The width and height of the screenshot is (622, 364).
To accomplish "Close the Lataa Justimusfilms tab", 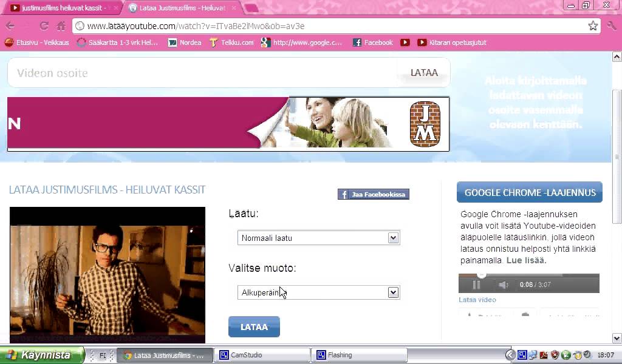I will click(234, 8).
